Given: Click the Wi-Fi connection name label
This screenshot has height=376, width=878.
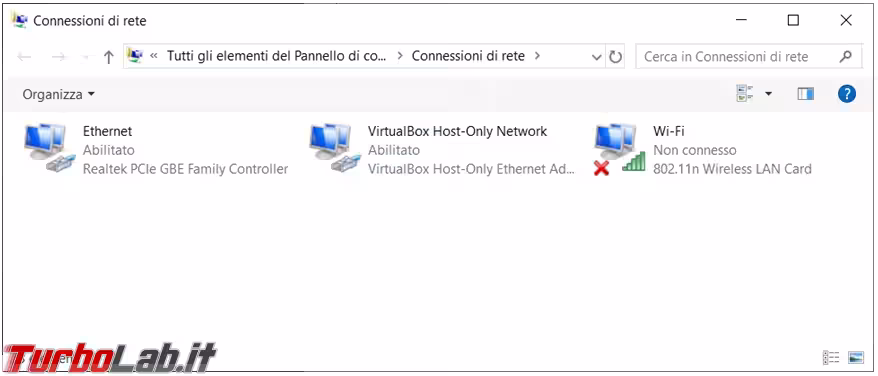Looking at the screenshot, I should (669, 131).
